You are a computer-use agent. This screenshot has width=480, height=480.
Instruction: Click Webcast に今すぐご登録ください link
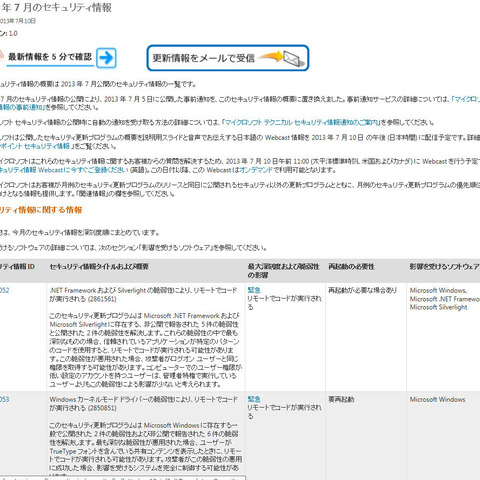click(x=64, y=170)
